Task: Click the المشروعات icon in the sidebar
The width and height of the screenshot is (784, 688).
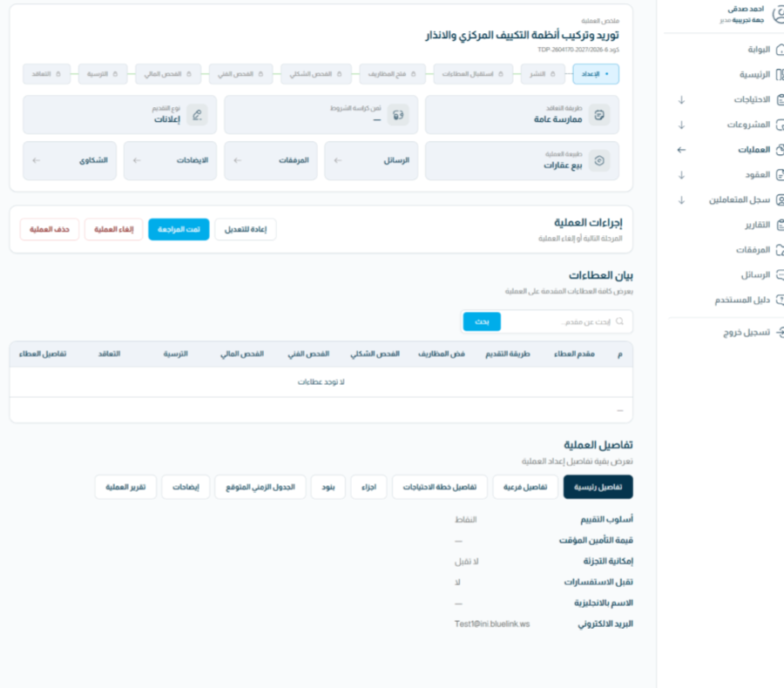Action: click(x=780, y=125)
